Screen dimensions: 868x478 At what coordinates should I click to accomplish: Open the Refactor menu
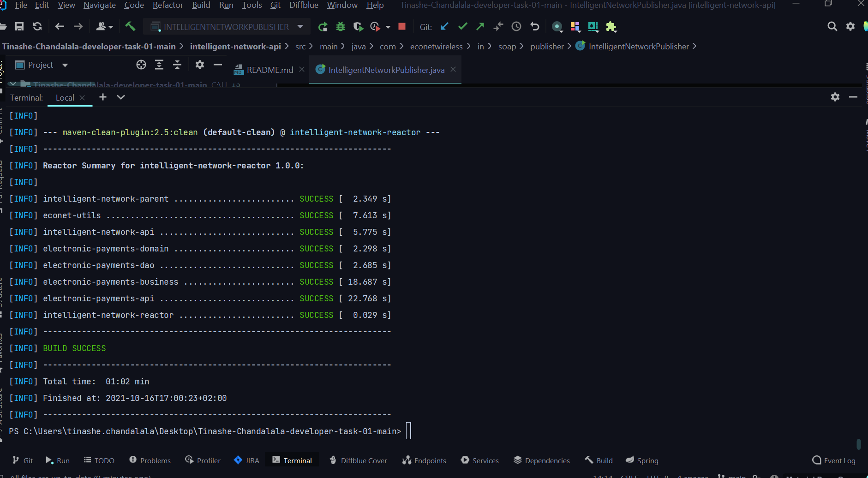(x=168, y=6)
